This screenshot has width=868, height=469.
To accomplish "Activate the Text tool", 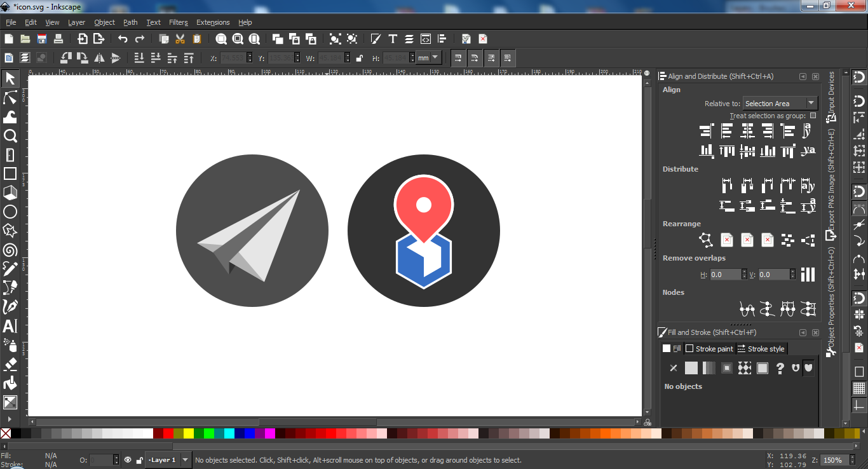I will 10,326.
